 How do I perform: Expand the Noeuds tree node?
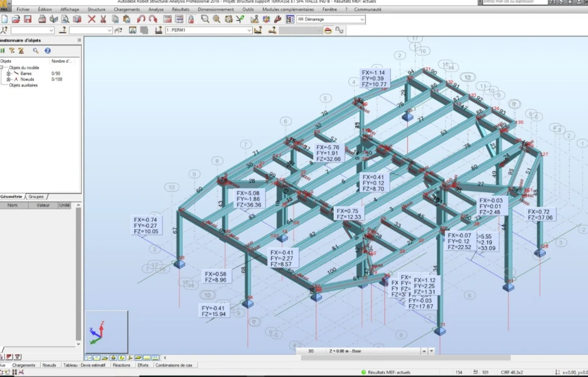8,80
